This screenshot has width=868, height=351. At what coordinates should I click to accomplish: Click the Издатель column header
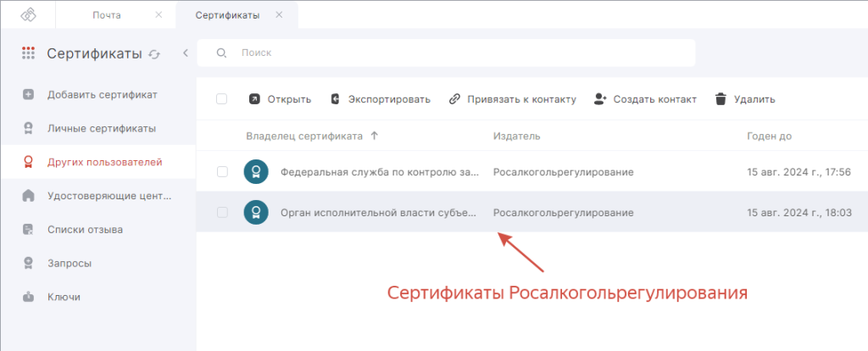pos(517,136)
